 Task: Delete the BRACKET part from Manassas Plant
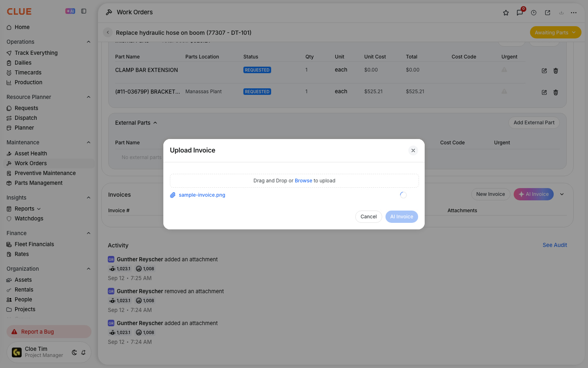pos(556,92)
